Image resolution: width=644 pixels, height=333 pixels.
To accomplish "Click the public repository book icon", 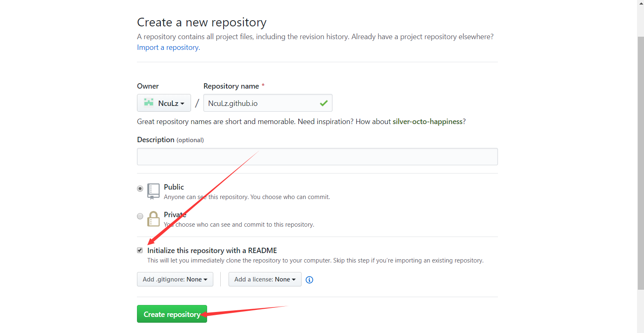I will pos(153,192).
